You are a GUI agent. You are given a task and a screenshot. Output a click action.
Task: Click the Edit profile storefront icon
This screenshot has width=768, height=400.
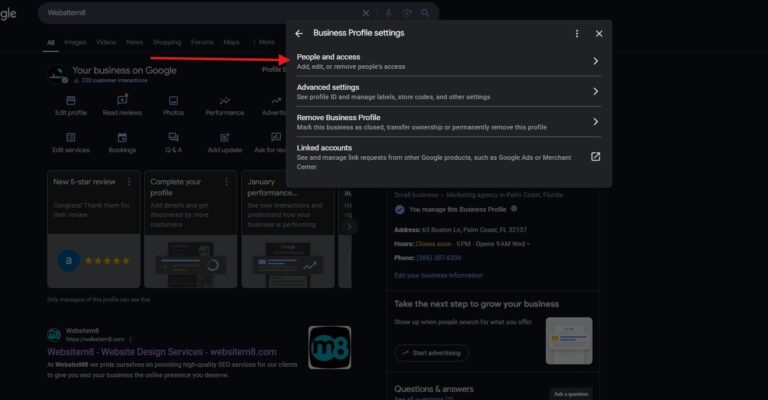click(71, 101)
